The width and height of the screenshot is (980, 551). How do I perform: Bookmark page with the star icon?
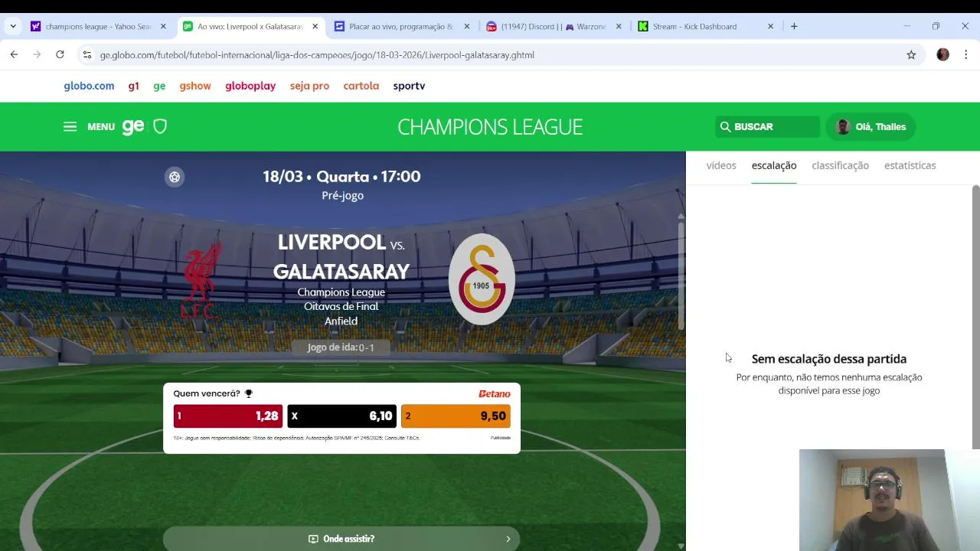click(911, 55)
